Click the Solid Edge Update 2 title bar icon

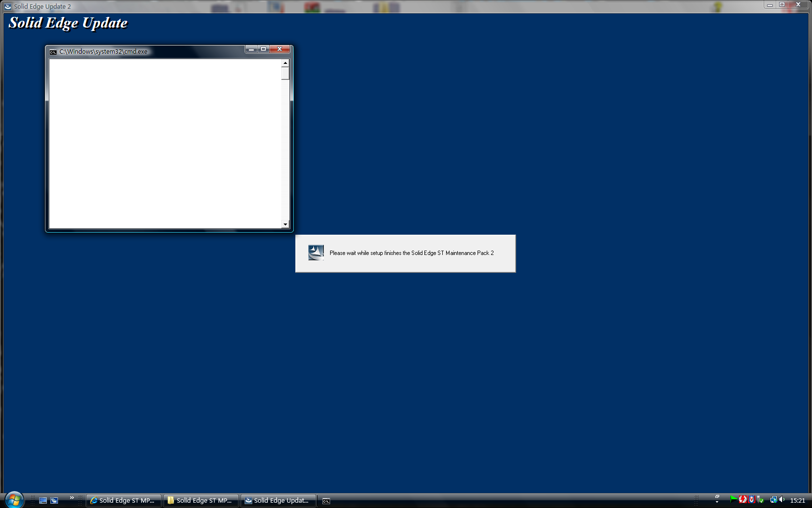click(8, 6)
